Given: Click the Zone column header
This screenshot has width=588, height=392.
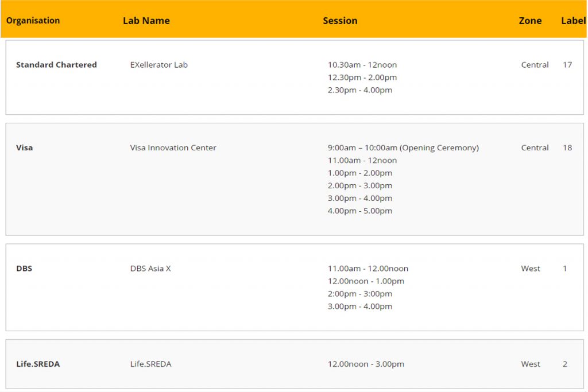Looking at the screenshot, I should [x=530, y=21].
